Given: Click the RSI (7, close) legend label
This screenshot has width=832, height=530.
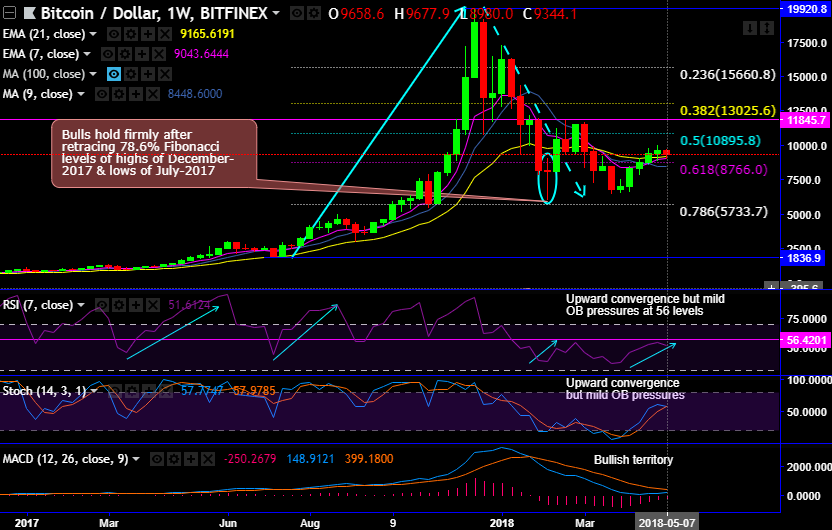Looking at the screenshot, I should 38,305.
